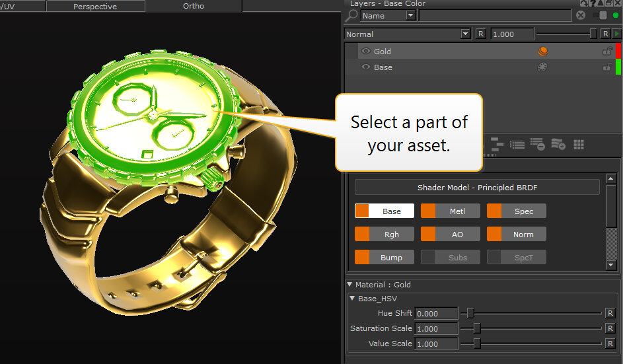Toggle the lock on the Base layer
This screenshot has height=364, width=623.
coord(606,67)
